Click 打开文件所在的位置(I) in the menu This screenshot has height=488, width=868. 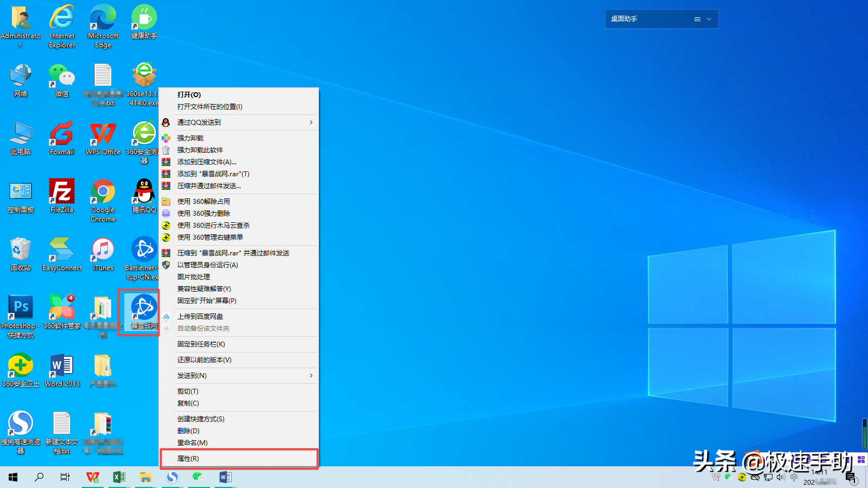point(209,107)
